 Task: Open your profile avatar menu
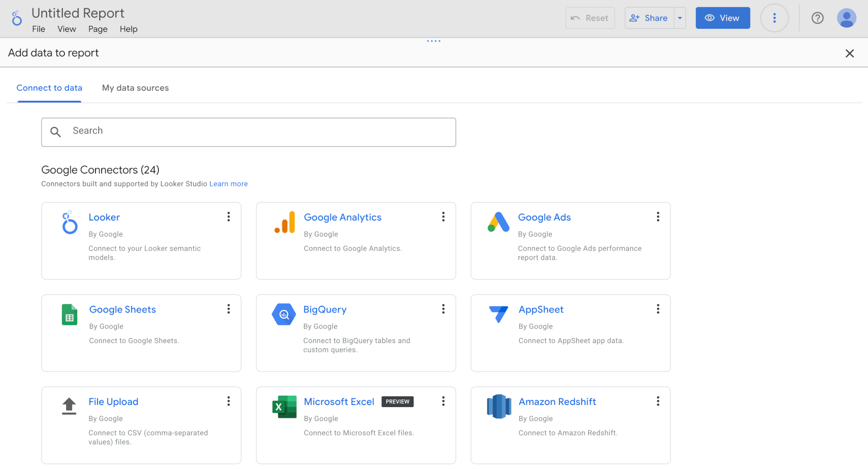point(846,18)
